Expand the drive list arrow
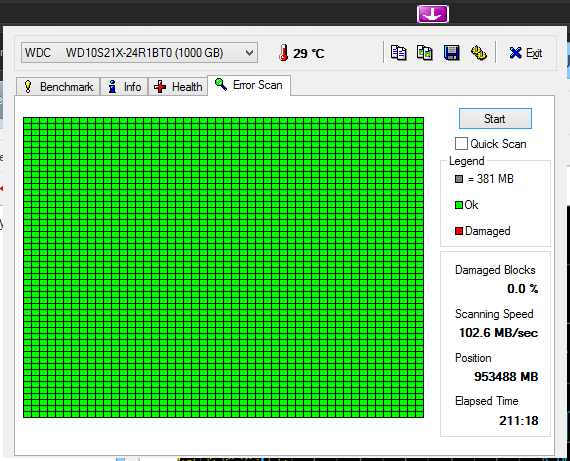 click(249, 53)
